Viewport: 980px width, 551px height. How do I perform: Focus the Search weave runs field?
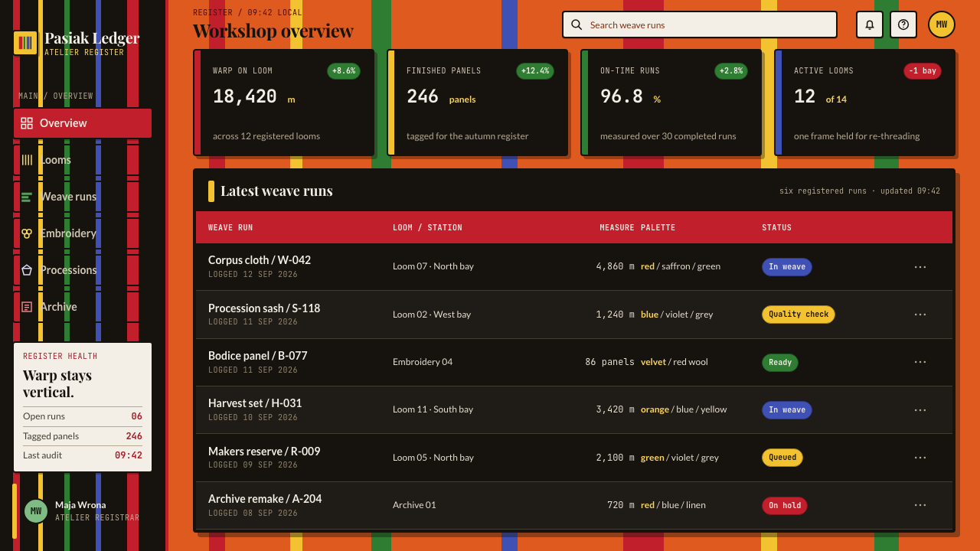(700, 24)
